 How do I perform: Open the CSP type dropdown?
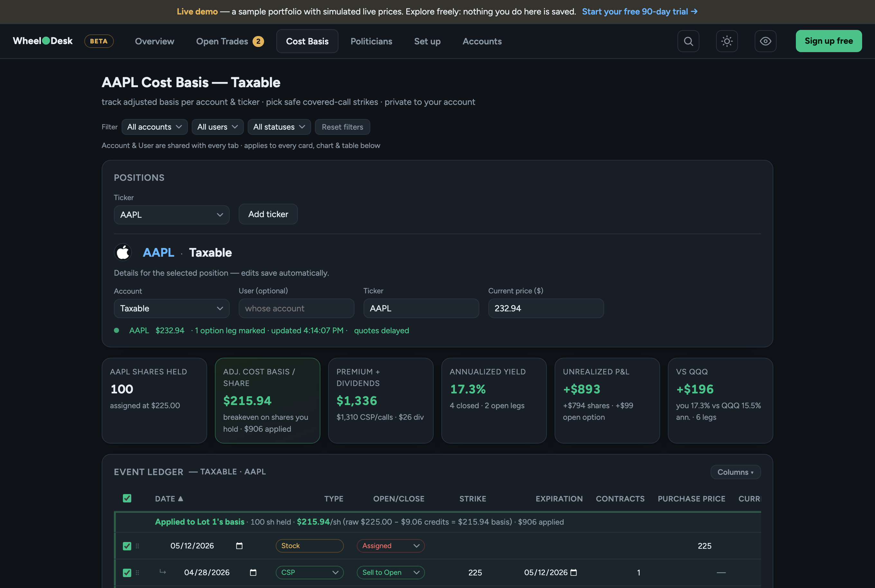click(x=309, y=572)
